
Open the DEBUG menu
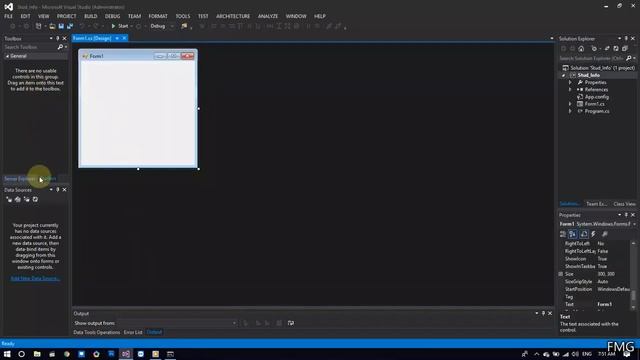pyautogui.click(x=112, y=16)
